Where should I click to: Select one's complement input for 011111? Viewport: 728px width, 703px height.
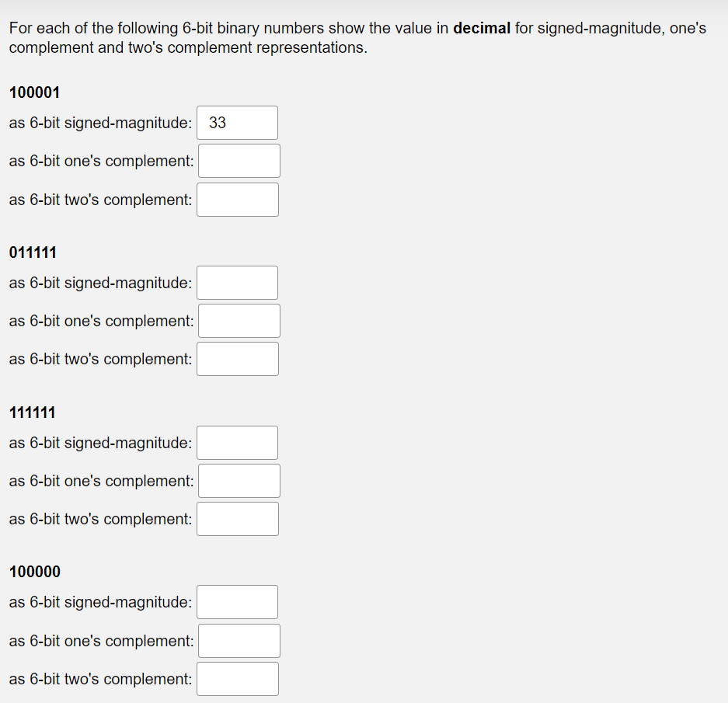[x=239, y=321]
